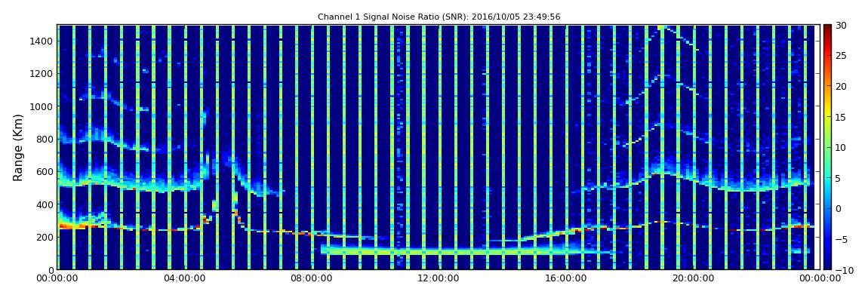Click the colorbar label 25
This screenshot has height=307, width=868.
coord(842,55)
